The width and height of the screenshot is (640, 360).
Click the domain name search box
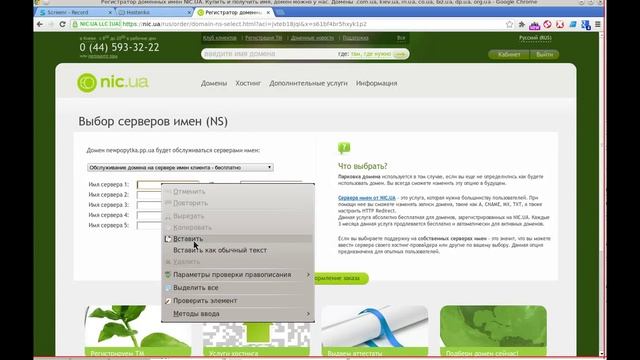coord(269,54)
